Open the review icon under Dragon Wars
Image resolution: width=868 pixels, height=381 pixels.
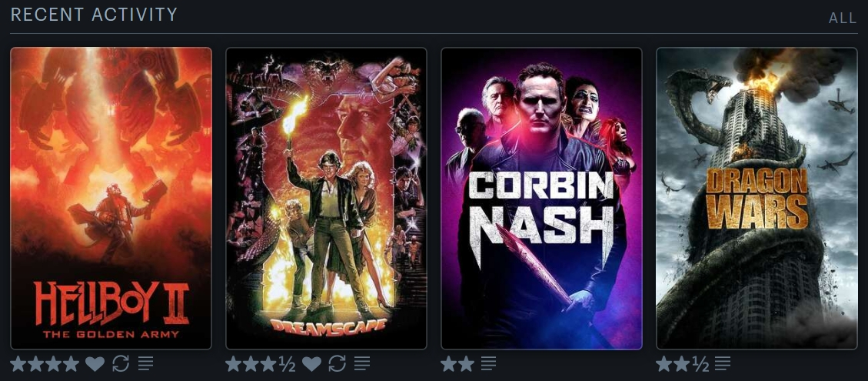click(723, 364)
